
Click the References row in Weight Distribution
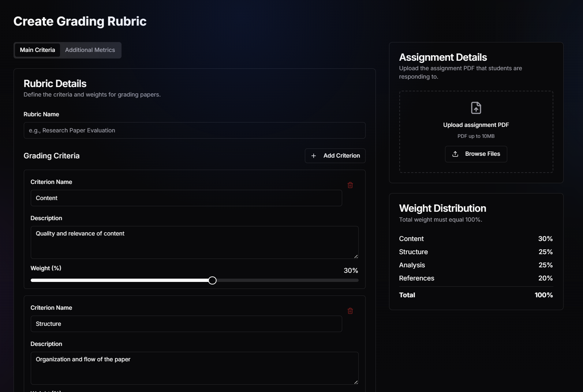click(x=476, y=278)
